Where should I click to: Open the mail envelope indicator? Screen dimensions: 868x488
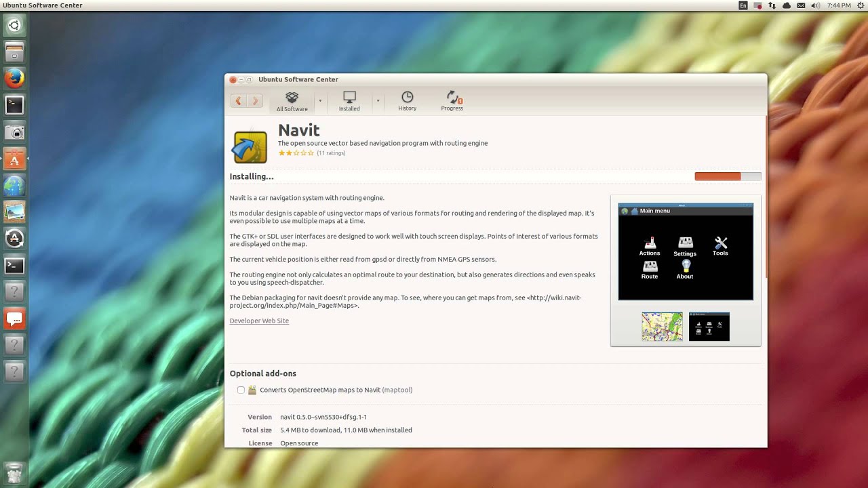coord(801,5)
